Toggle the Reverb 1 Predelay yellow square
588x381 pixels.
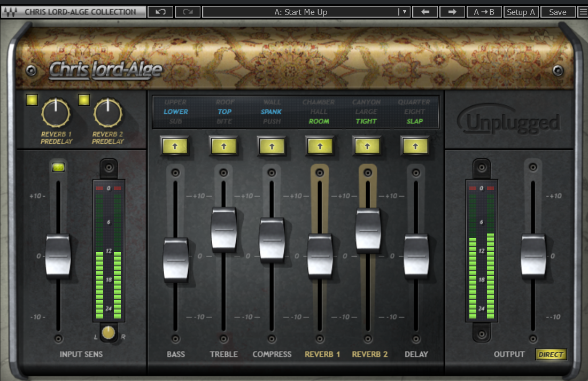click(x=32, y=100)
